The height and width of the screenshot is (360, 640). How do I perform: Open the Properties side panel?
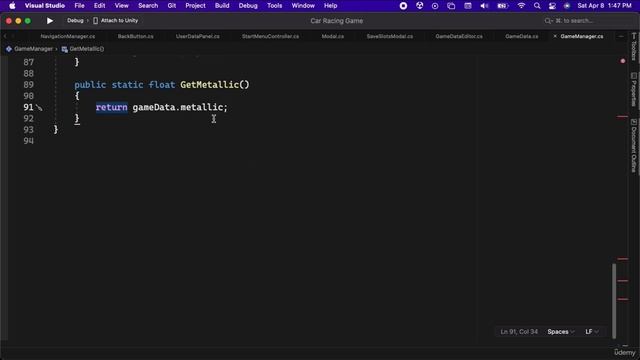pos(633,89)
